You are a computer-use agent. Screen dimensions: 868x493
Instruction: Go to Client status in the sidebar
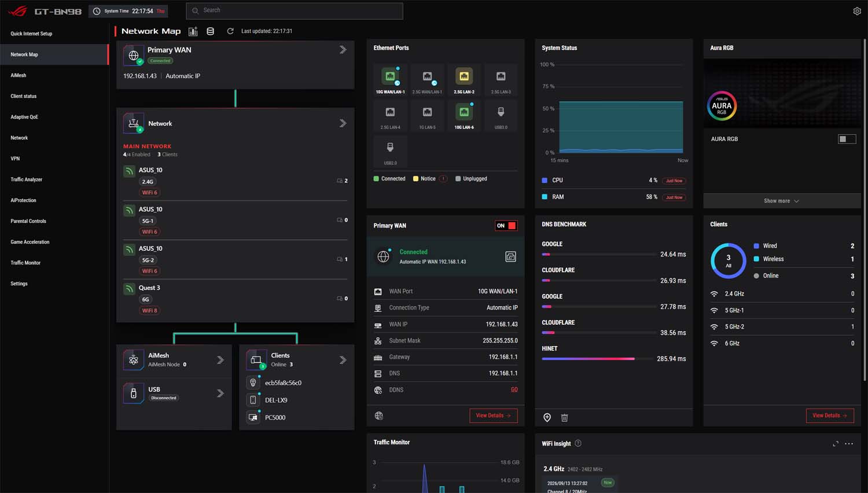[54, 96]
